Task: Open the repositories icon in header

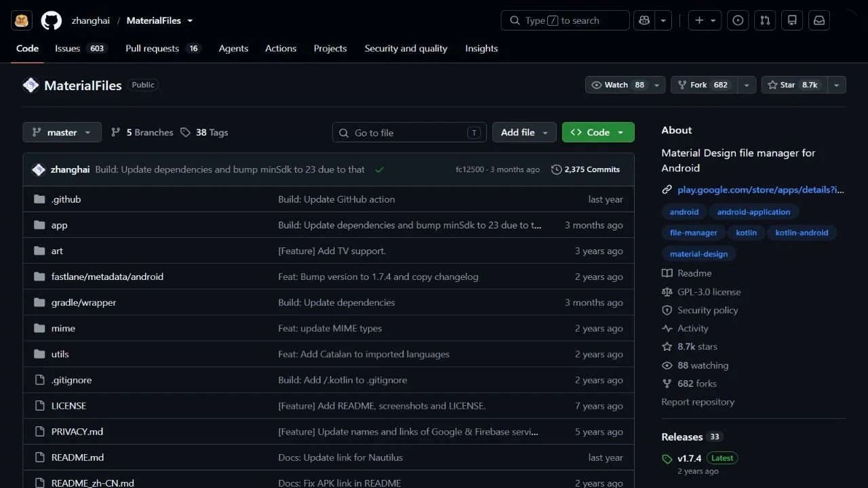Action: (x=792, y=20)
